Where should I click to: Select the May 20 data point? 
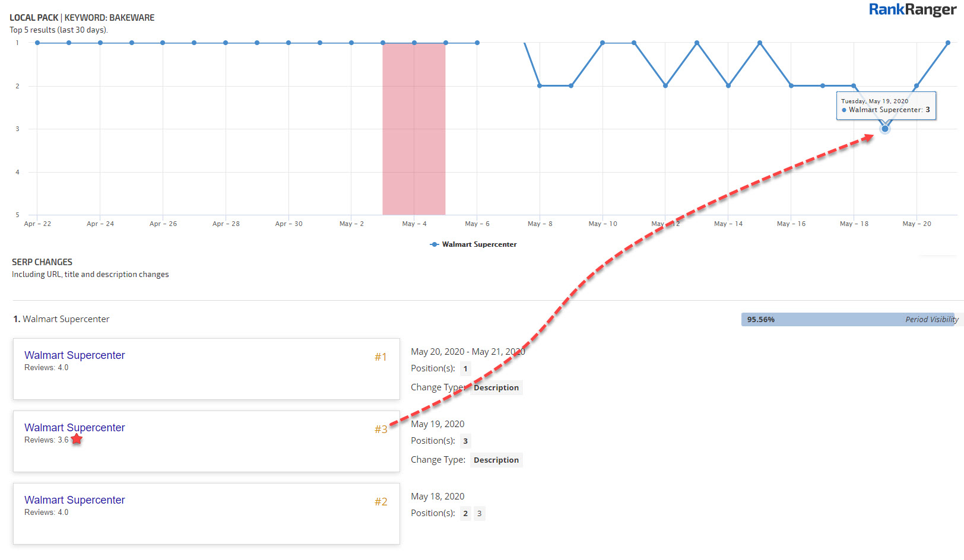[x=917, y=85]
